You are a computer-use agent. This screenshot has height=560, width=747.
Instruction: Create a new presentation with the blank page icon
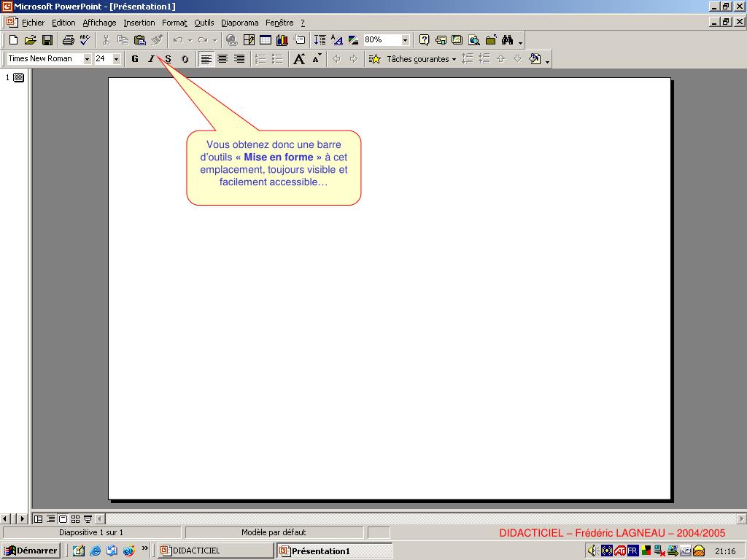[x=13, y=40]
